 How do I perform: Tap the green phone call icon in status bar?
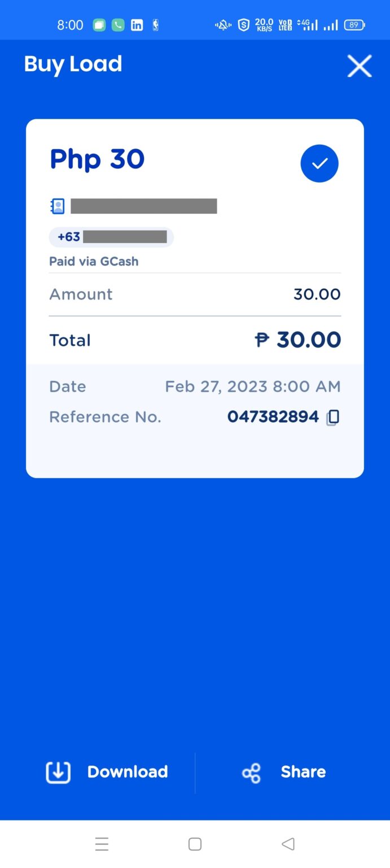[117, 24]
